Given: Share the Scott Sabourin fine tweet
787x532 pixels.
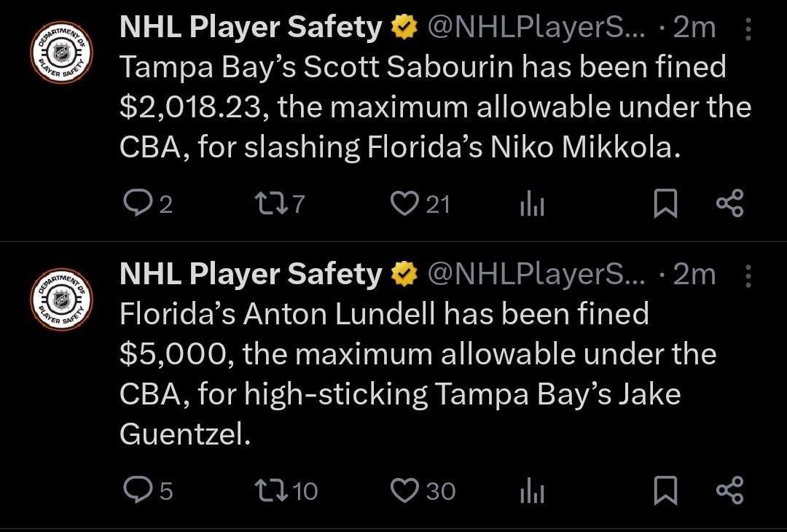Looking at the screenshot, I should [729, 204].
